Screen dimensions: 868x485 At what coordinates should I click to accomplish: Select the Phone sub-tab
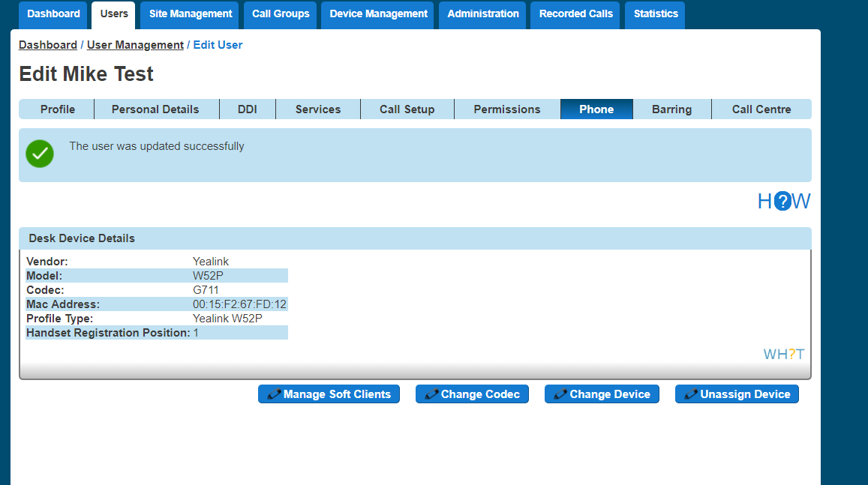pyautogui.click(x=596, y=109)
